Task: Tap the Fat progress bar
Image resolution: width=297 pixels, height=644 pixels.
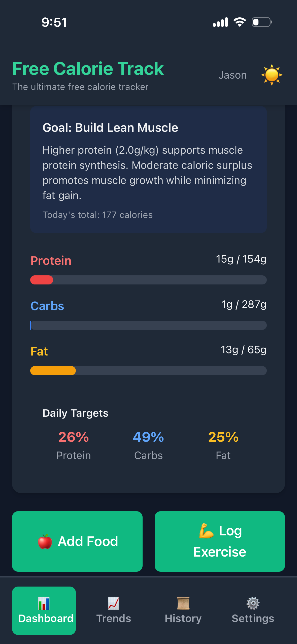Action: coord(148,371)
